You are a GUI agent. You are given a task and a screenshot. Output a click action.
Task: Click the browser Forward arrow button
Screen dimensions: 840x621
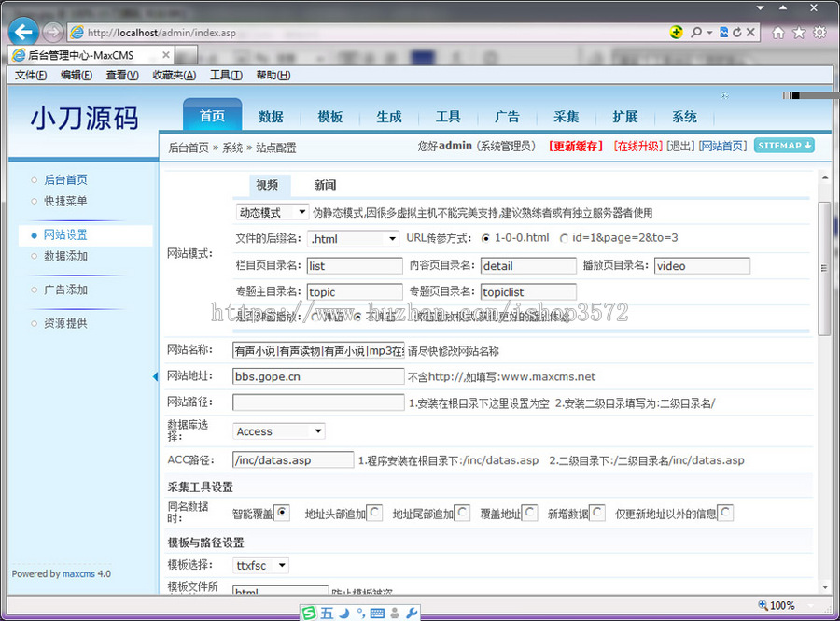tap(52, 32)
